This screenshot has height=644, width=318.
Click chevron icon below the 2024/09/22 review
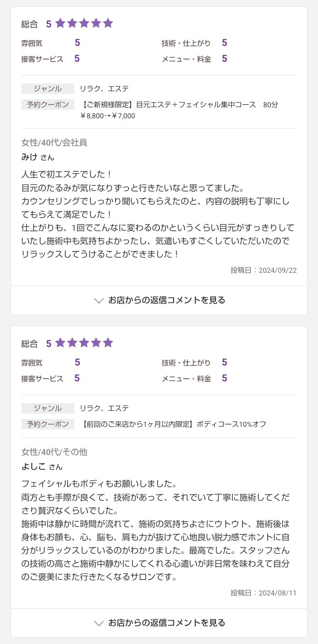(x=98, y=301)
